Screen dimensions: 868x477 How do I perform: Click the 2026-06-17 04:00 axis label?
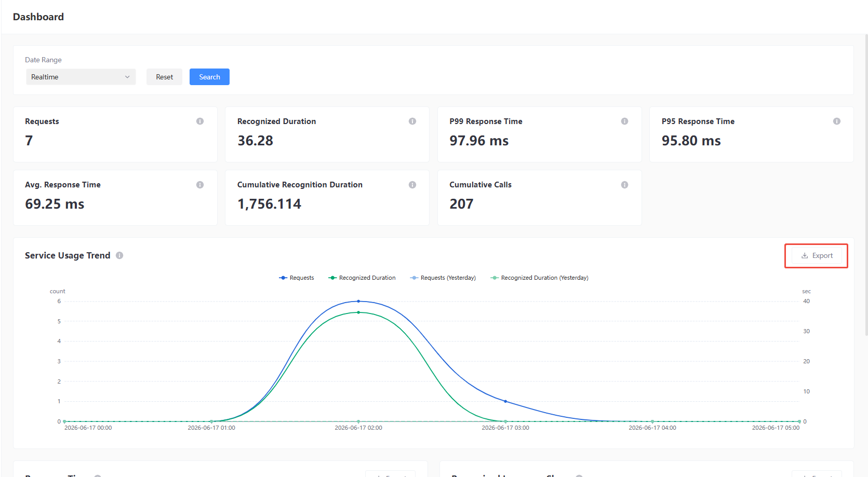[652, 428]
